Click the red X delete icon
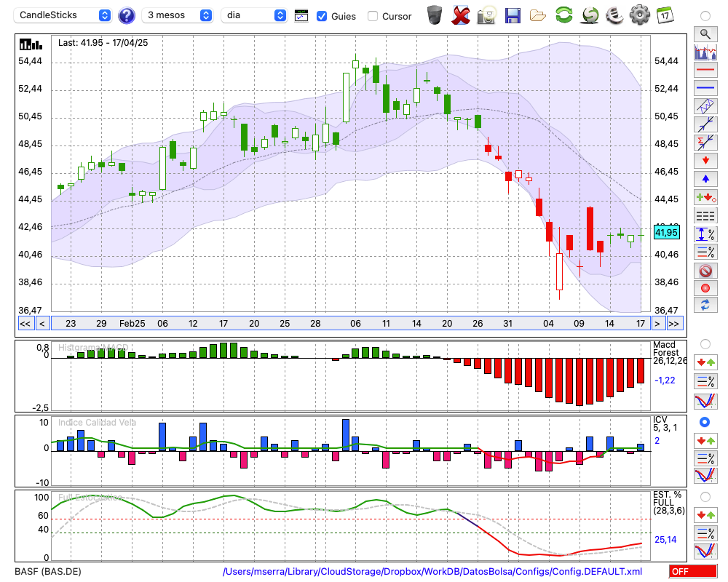The width and height of the screenshot is (728, 582). pos(461,15)
